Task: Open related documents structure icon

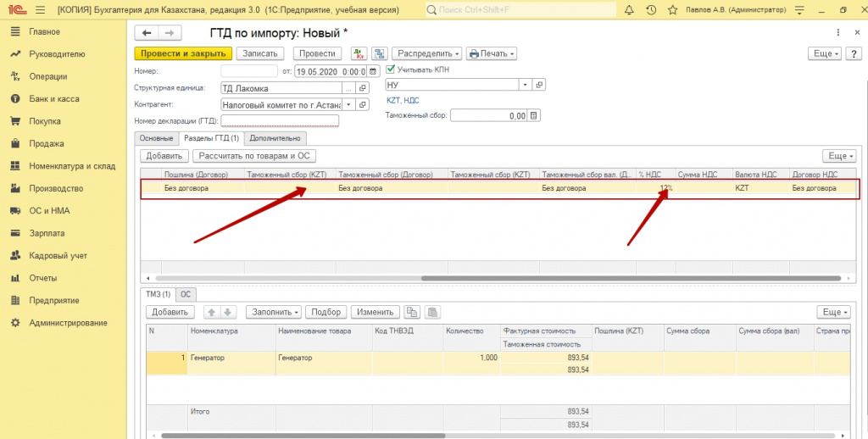Action: [x=379, y=53]
